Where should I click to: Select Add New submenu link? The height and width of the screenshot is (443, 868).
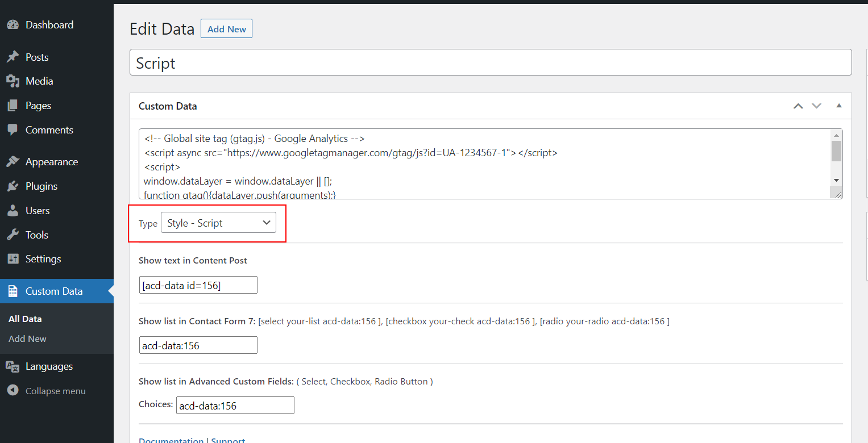tap(27, 339)
